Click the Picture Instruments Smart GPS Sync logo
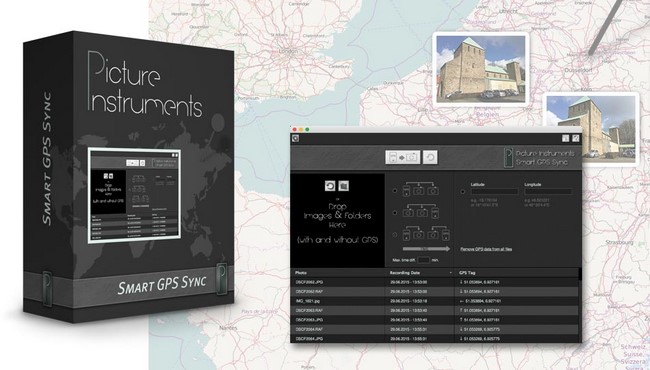650x370 pixels. coord(540,157)
